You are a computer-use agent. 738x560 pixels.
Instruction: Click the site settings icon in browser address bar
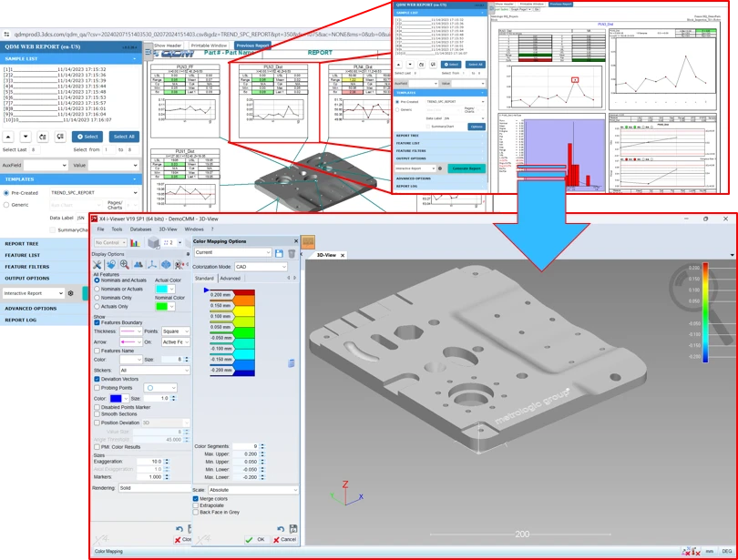click(6, 35)
